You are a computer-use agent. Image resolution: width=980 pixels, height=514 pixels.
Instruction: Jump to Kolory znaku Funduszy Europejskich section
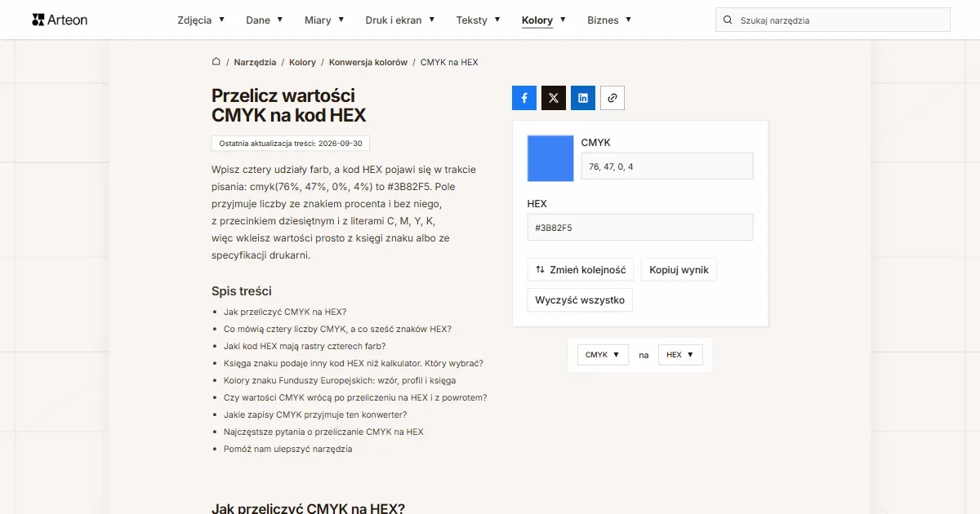coord(340,380)
